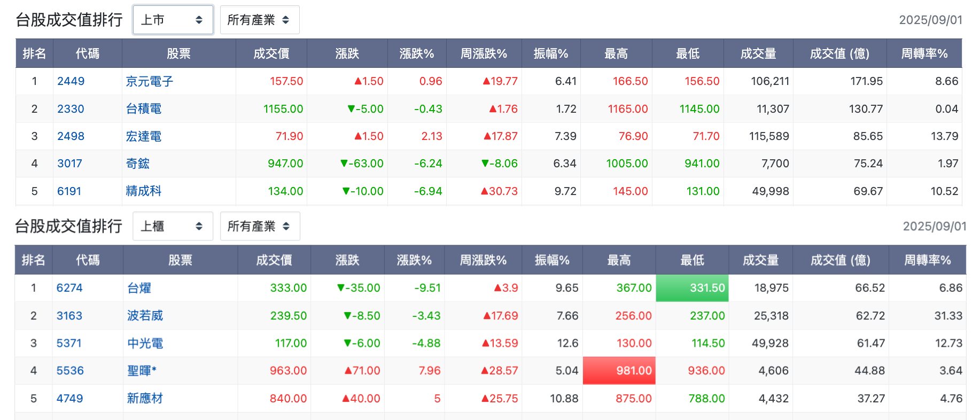Click 成交價 header in the 上市 table
Viewport: 980px width, 420px height.
click(271, 53)
